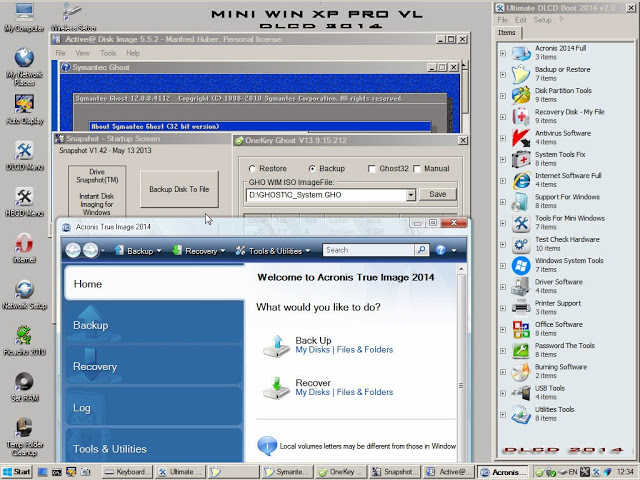Click inside the Acronis Search field

pos(369,250)
